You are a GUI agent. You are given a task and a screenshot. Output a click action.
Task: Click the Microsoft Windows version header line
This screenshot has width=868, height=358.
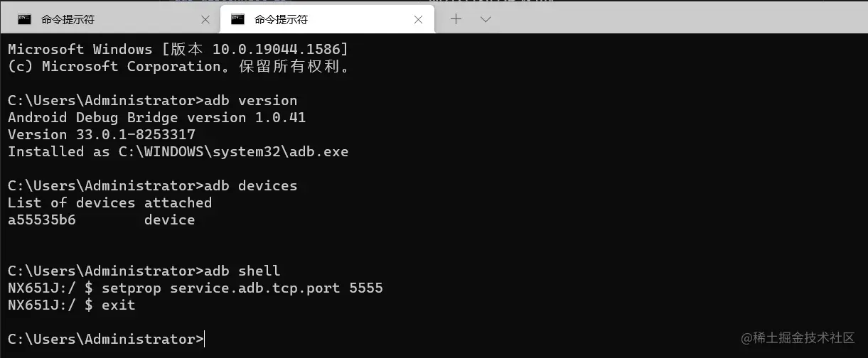point(178,49)
